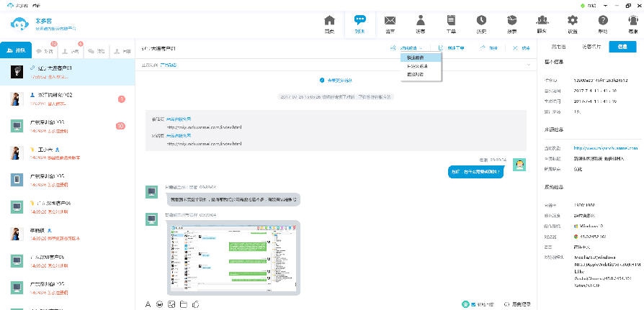
Task: Open the landing page link in grey box
Action: [179, 119]
